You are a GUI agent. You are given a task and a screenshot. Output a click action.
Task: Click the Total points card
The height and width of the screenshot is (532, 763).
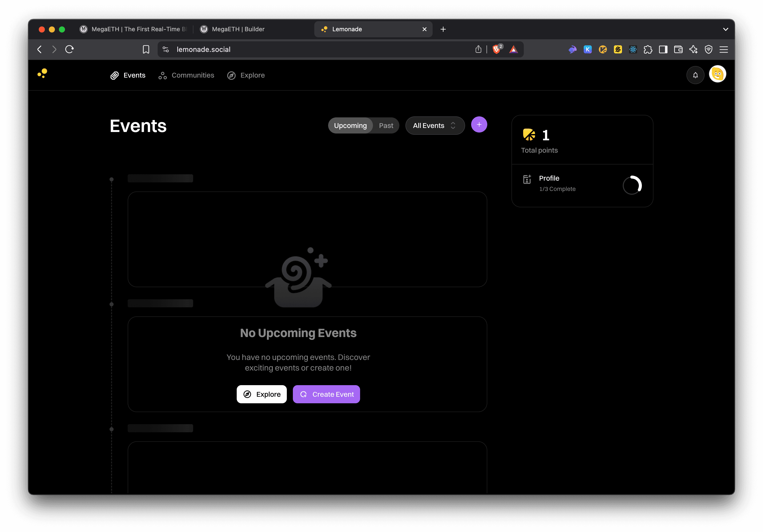582,140
